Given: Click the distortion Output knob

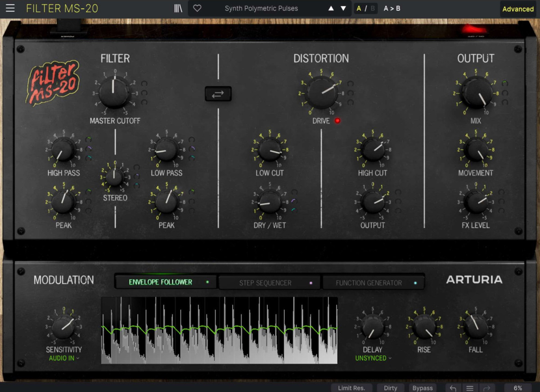Looking at the screenshot, I should tap(373, 201).
